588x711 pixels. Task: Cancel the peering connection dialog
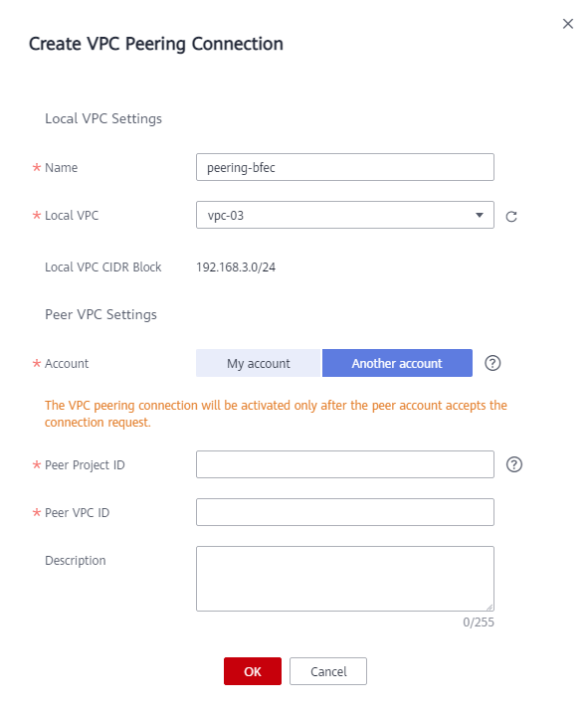328,671
